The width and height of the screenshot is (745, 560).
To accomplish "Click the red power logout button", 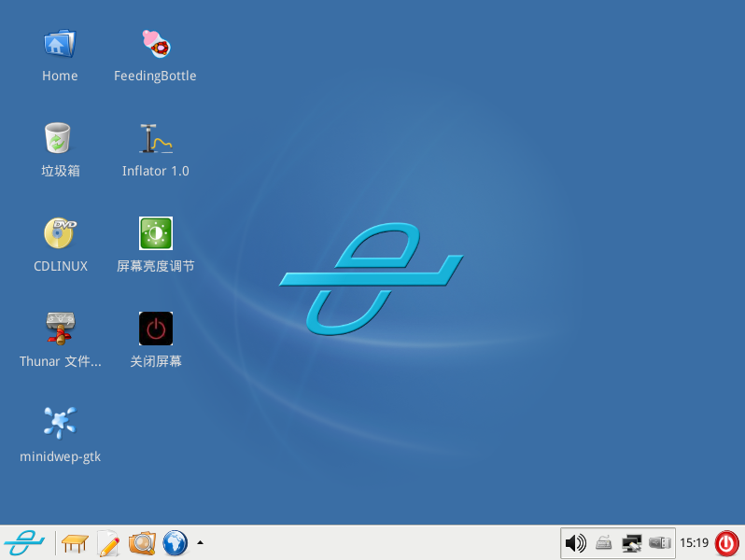I will 727,543.
